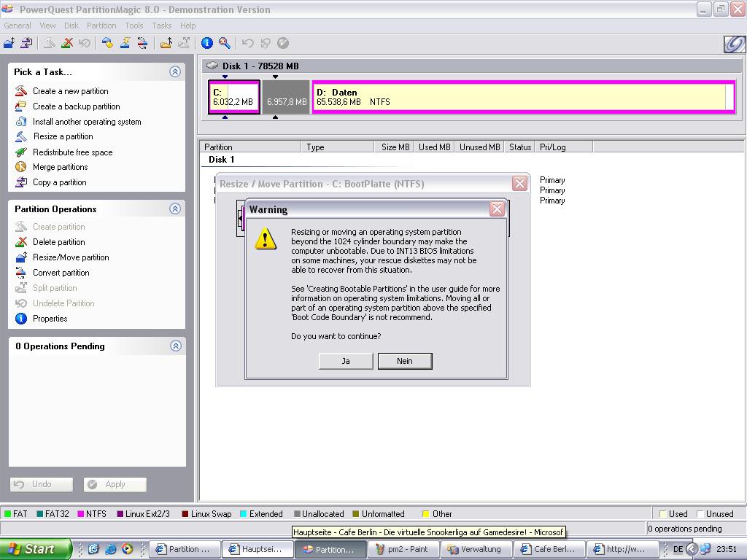Screen dimensions: 747x560
Task: Click Nein in the Warning dialog
Action: (x=405, y=361)
